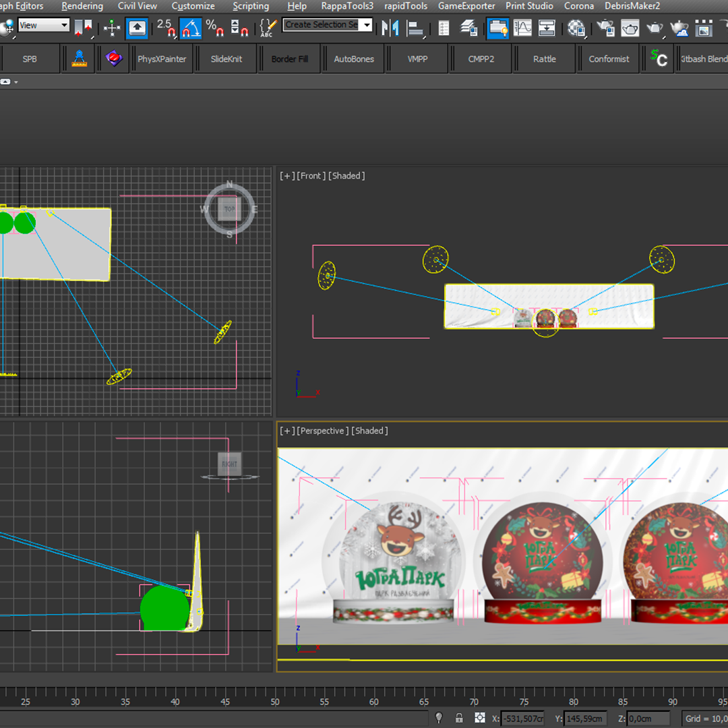The image size is (728, 728).
Task: Open the Material Editor checker sphere
Action: click(576, 28)
